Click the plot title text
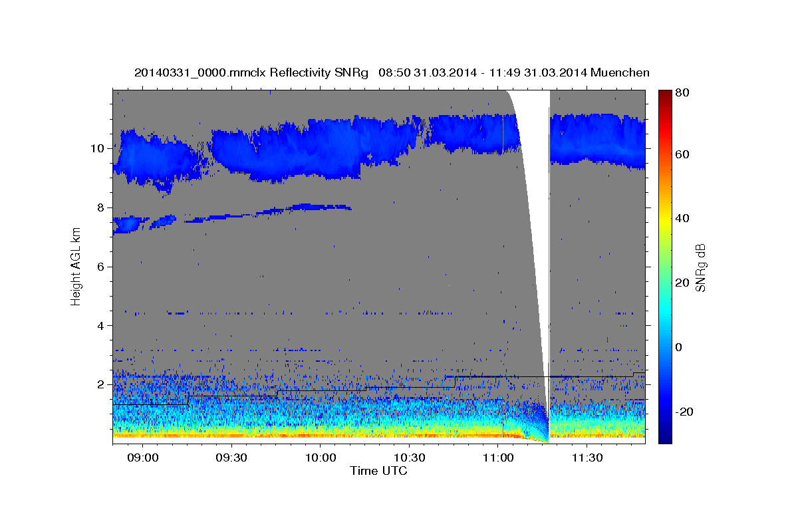 point(392,72)
